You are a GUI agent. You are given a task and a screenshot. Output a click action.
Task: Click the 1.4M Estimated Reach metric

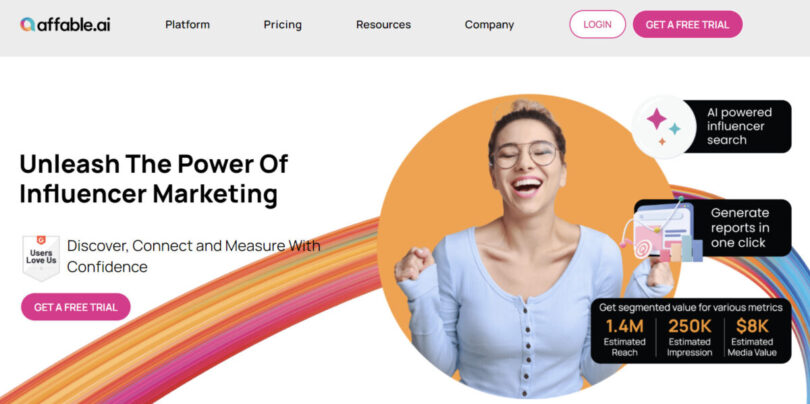tap(625, 338)
